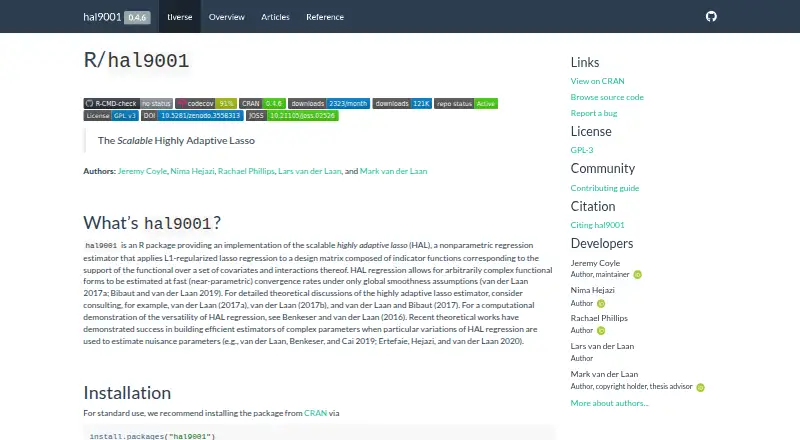The width and height of the screenshot is (800, 440).
Task: Open More about authors link
Action: coord(609,403)
